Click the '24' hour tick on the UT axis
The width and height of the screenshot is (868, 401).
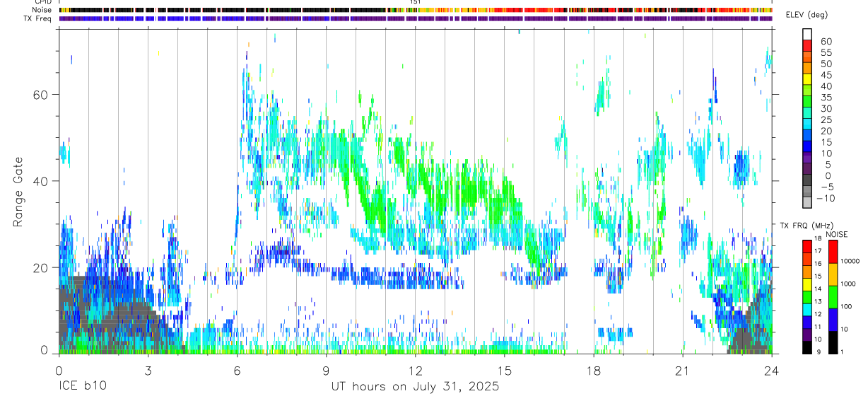pyautogui.click(x=771, y=370)
